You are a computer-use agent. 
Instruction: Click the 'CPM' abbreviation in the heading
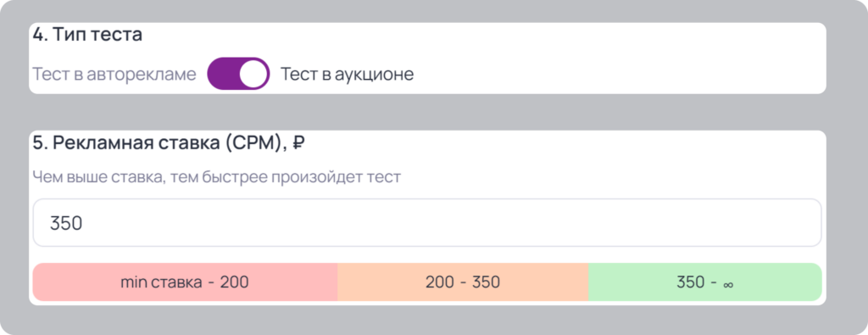tap(253, 143)
